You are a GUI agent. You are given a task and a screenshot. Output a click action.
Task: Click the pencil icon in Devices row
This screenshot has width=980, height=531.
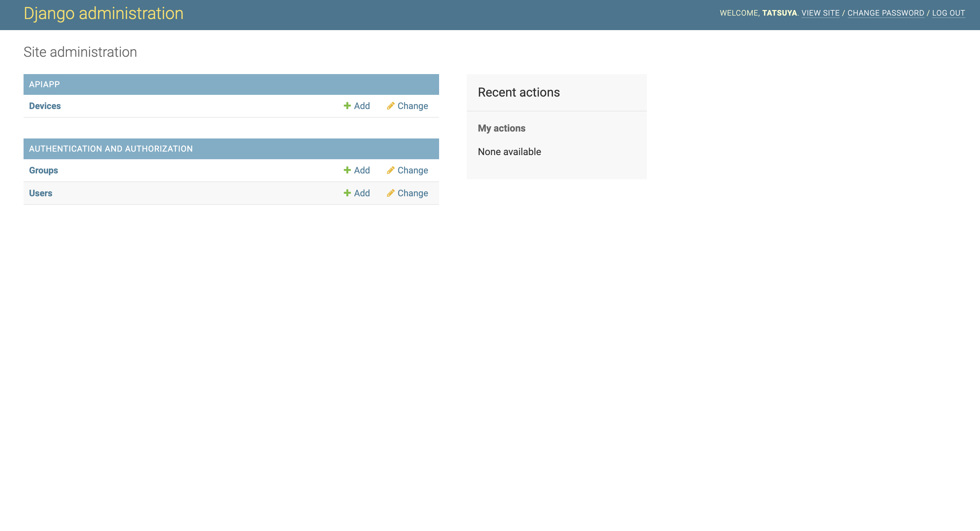click(390, 106)
